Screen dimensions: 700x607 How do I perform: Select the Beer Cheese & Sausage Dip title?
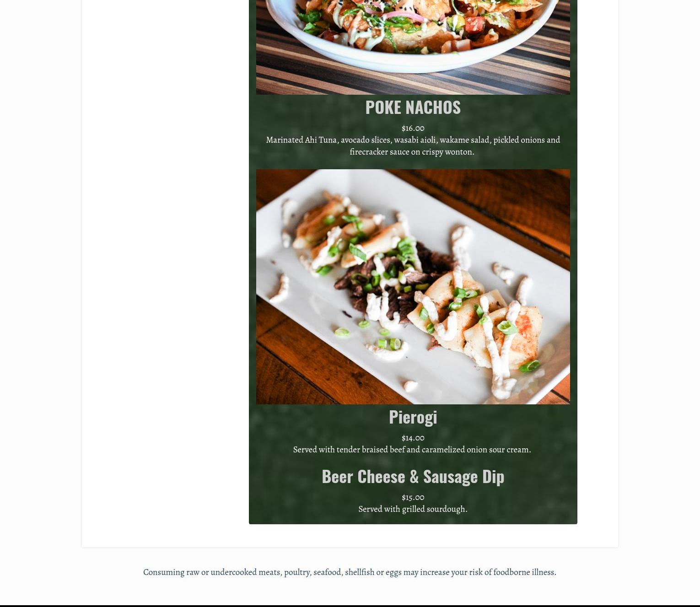tap(413, 476)
